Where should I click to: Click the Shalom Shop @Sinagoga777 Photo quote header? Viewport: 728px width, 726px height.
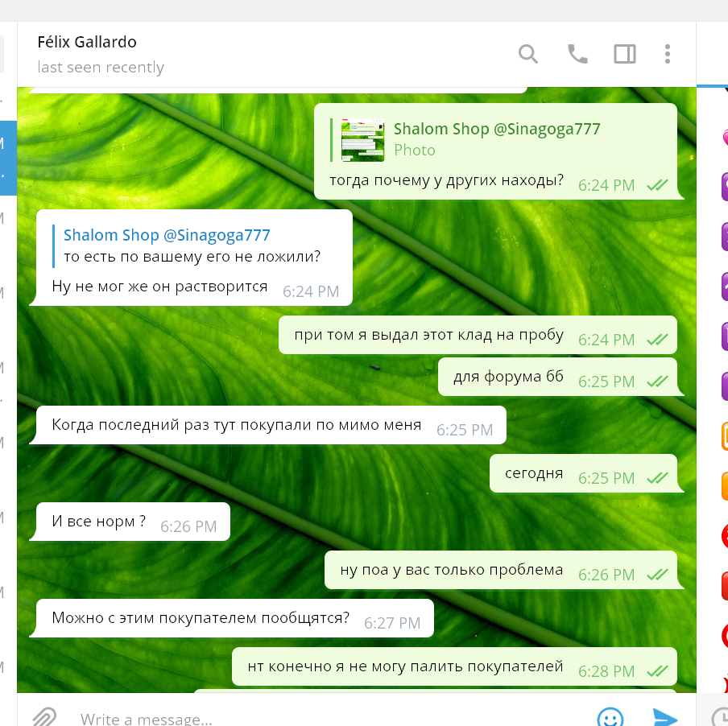click(x=496, y=130)
